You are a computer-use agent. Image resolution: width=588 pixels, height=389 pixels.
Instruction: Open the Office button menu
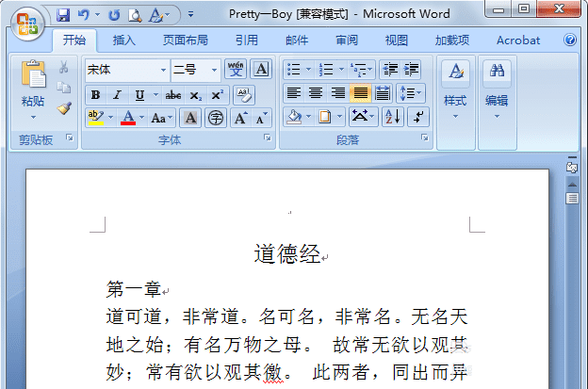click(x=27, y=24)
